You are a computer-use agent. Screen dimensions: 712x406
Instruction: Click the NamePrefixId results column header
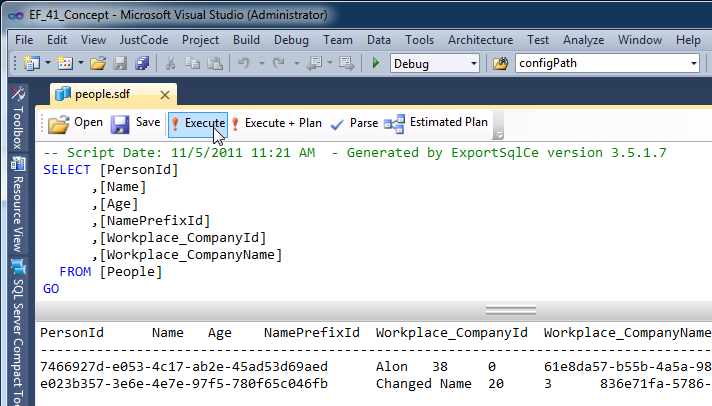[312, 333]
